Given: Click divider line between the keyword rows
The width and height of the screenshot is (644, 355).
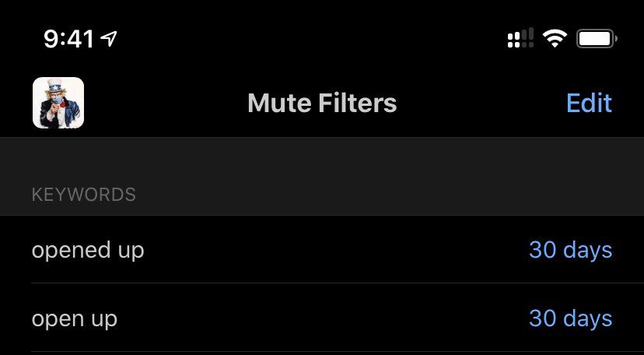Looking at the screenshot, I should click(322, 283).
